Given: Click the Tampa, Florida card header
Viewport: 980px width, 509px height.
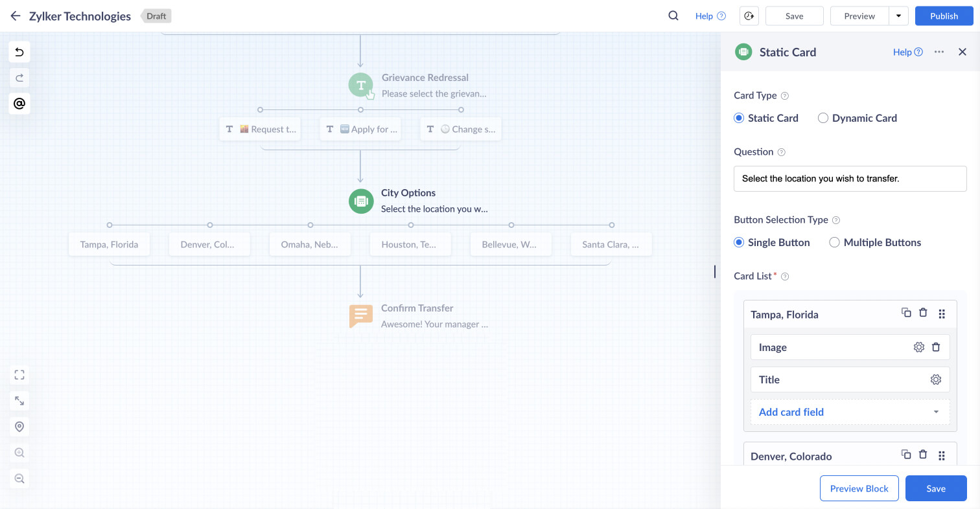Looking at the screenshot, I should (x=850, y=314).
